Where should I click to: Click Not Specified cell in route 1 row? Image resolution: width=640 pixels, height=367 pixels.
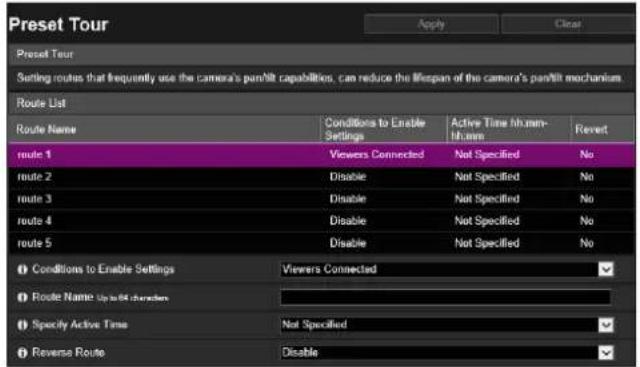[487, 155]
